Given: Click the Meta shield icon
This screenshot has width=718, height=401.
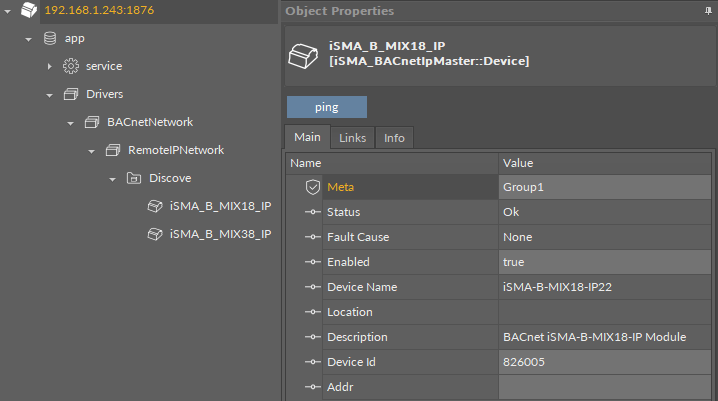Looking at the screenshot, I should [x=312, y=187].
